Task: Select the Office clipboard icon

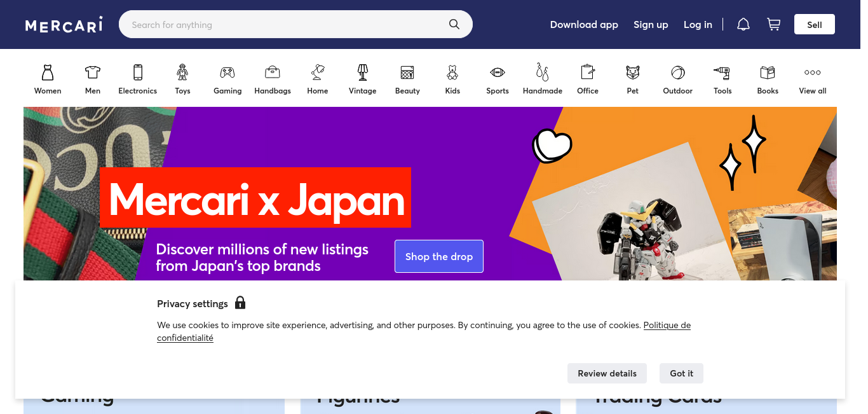Action: tap(588, 72)
